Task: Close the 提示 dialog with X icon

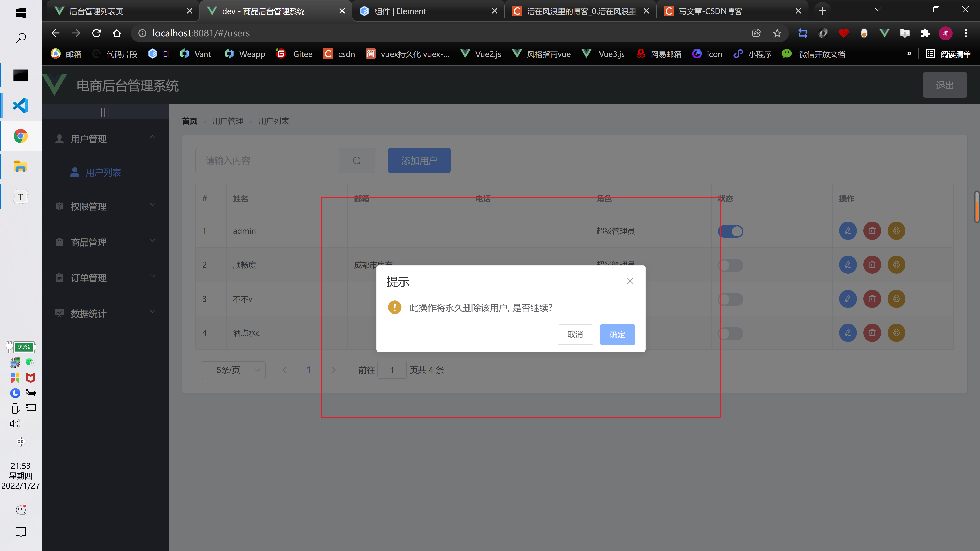Action: (x=630, y=281)
